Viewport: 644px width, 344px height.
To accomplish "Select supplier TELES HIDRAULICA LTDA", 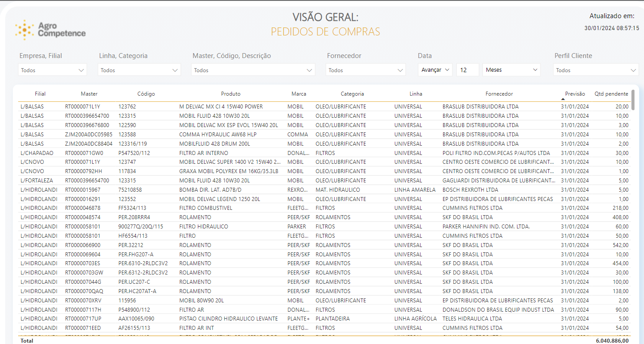I will click(472, 319).
